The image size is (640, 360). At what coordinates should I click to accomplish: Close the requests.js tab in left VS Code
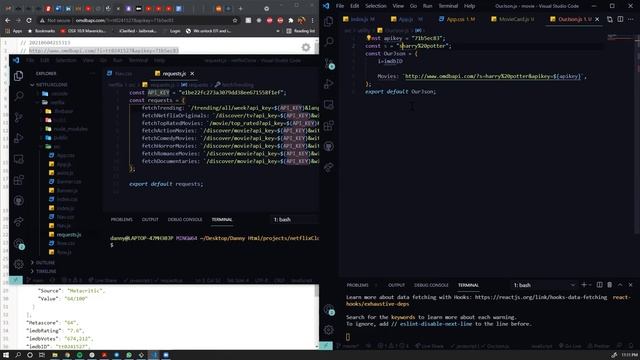[192, 73]
